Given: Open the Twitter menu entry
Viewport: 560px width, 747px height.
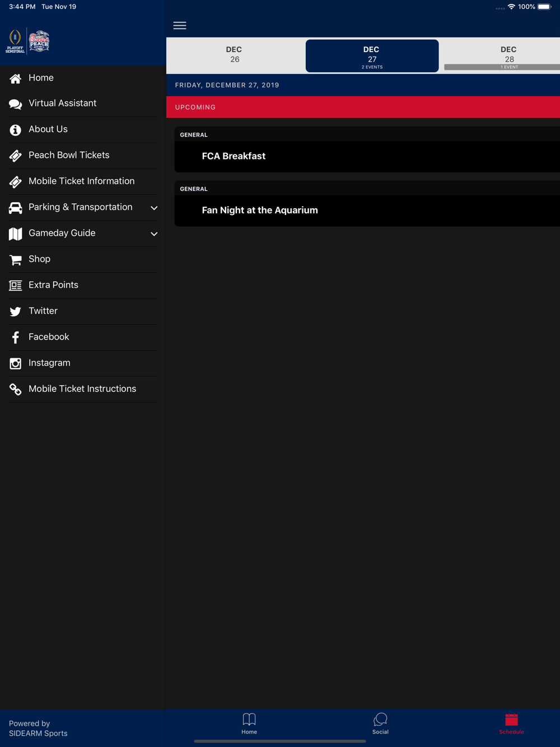Looking at the screenshot, I should tap(83, 311).
